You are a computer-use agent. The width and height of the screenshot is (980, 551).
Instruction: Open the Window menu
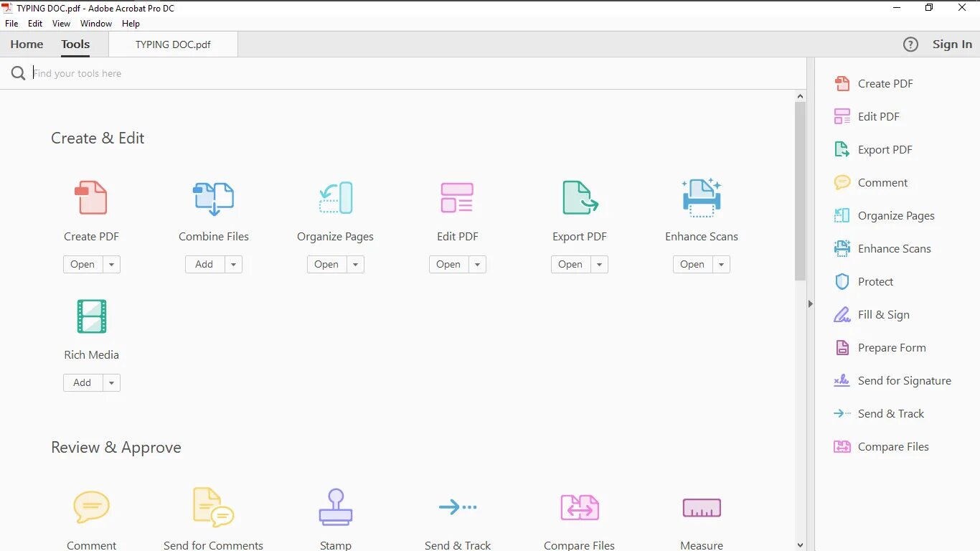pos(96,24)
